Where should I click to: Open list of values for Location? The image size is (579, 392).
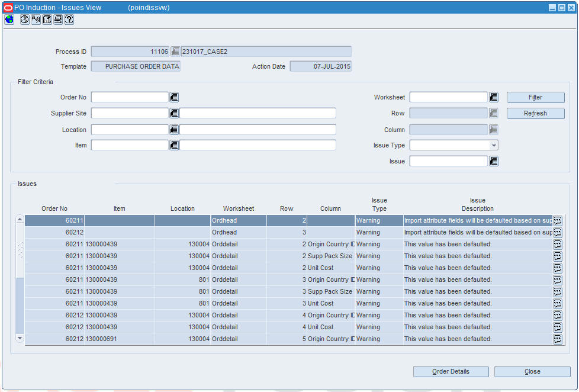pyautogui.click(x=174, y=130)
